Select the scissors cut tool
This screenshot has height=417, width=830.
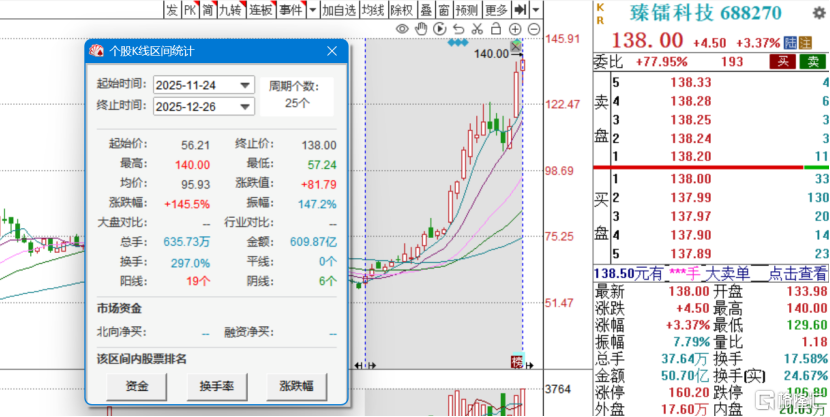pos(477,30)
